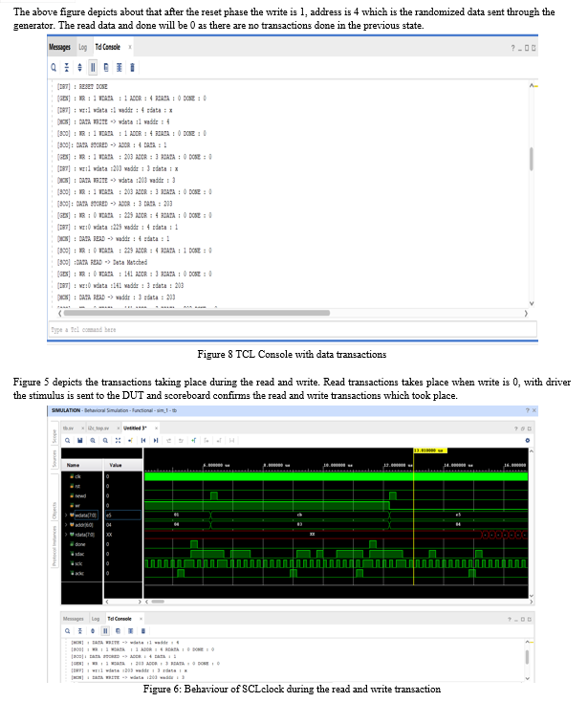Click the zoom fit icon in waveform toolbar
Viewport: 588px width, 702px height.
click(x=118, y=441)
